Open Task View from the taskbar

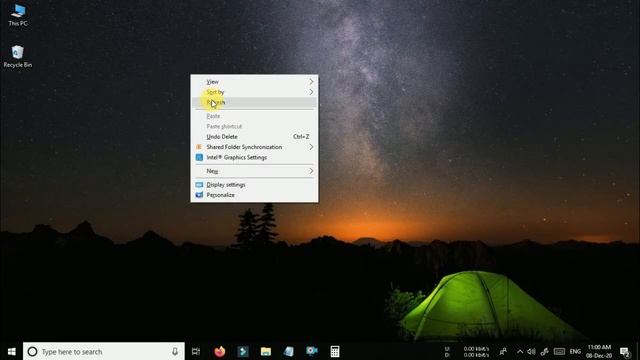pos(196,351)
